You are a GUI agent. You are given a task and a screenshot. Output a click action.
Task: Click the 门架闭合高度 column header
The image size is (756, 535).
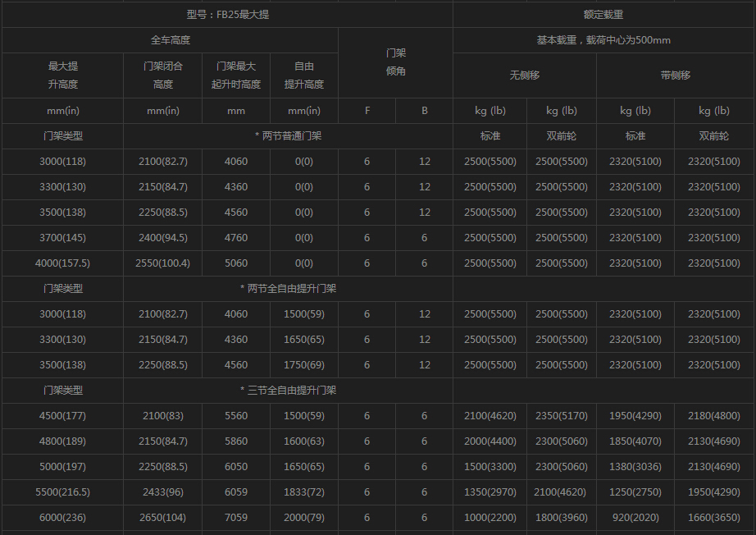pos(162,75)
